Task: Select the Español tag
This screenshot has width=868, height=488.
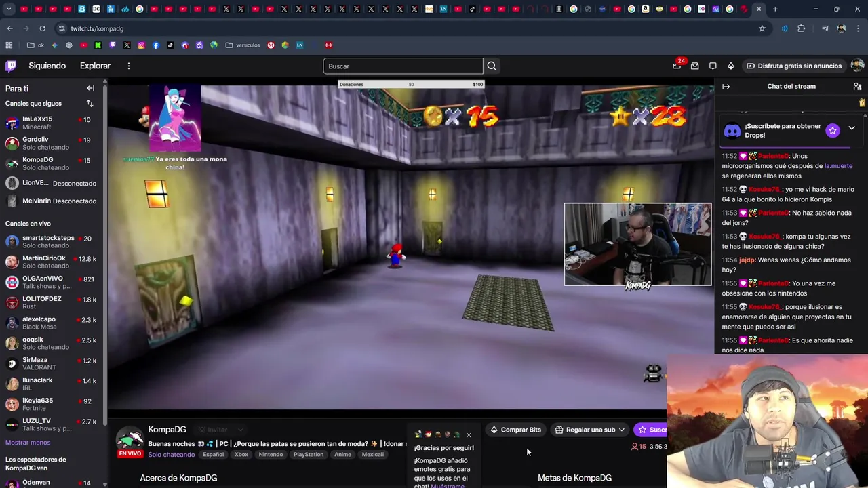Action: tap(213, 455)
